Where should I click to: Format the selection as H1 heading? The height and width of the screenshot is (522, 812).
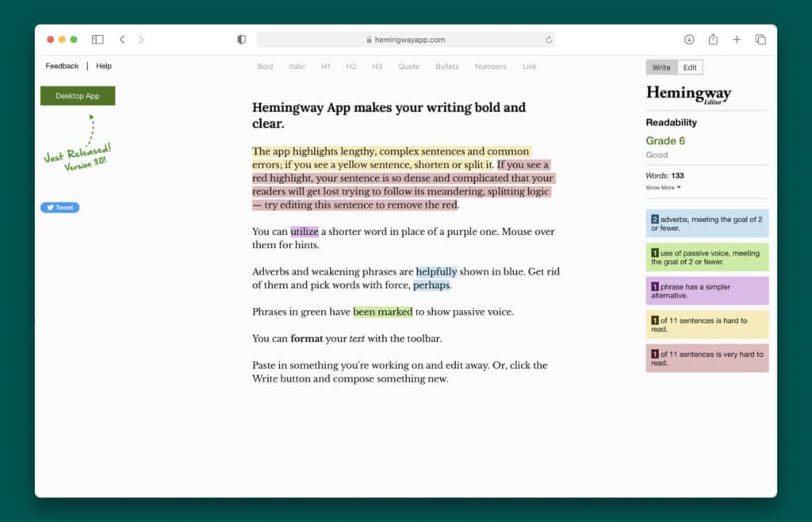pos(325,67)
